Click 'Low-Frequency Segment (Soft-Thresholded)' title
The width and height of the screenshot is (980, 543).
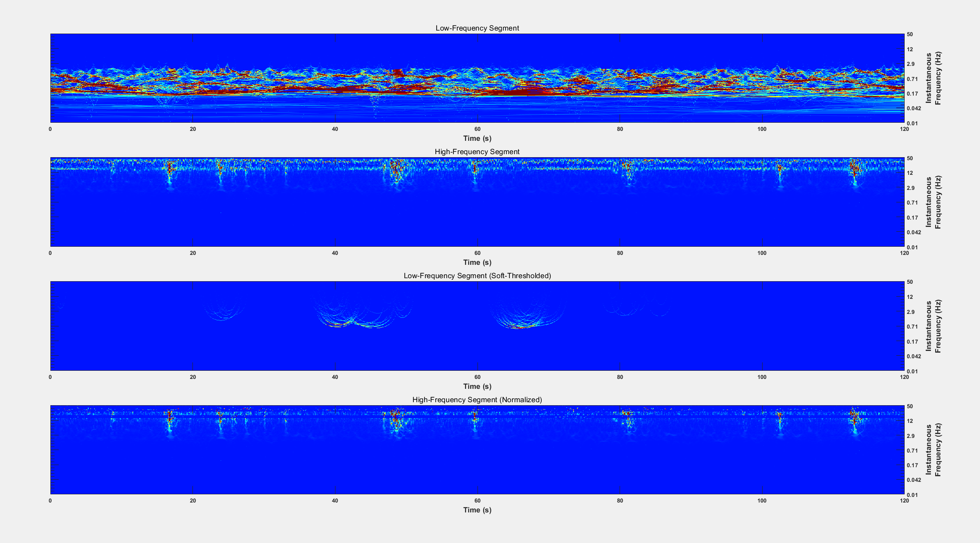point(477,276)
